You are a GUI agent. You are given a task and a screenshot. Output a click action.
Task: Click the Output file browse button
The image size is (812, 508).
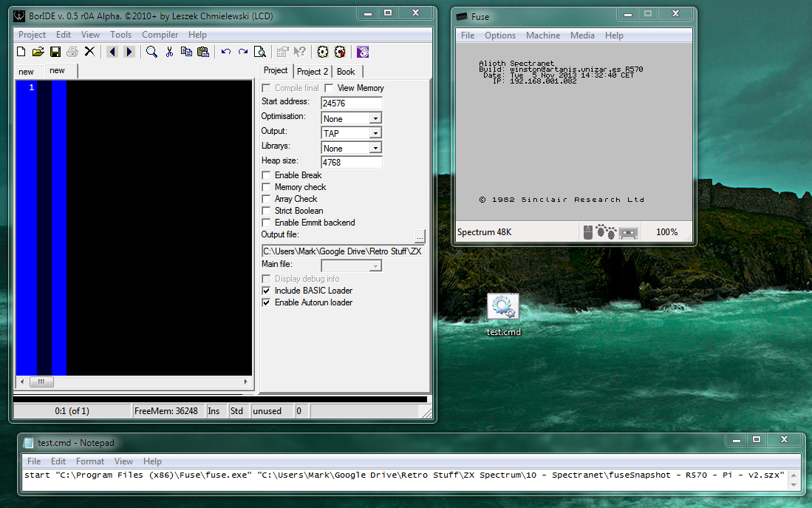pos(420,235)
